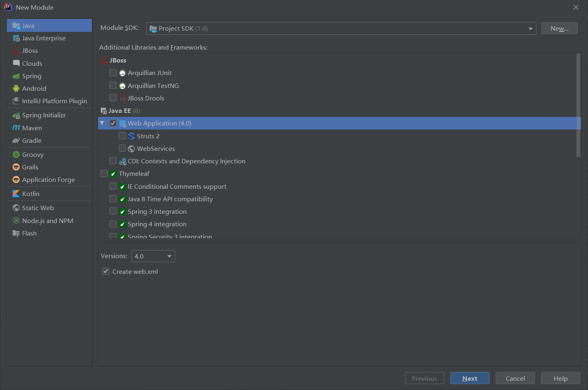Select the Java EE group header
This screenshot has width=588, height=390.
120,111
